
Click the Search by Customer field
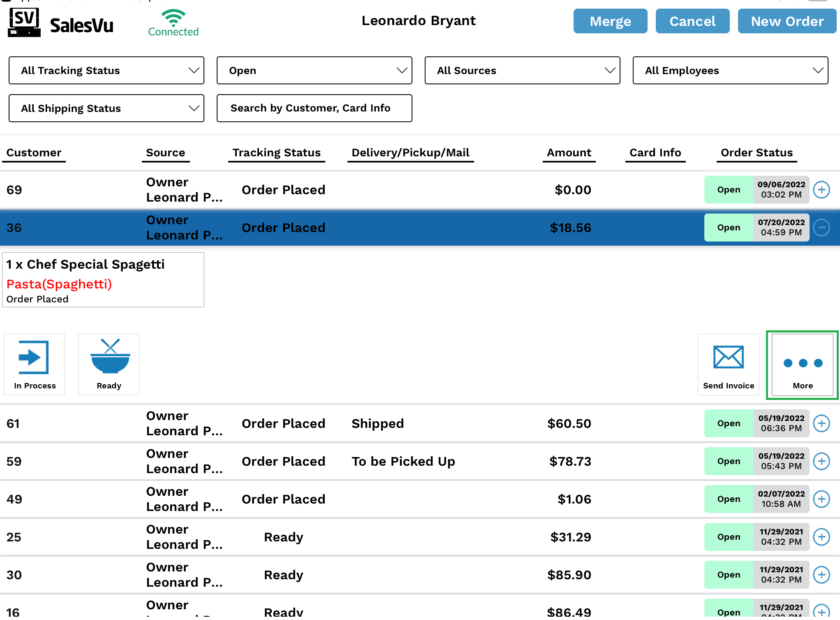[314, 108]
